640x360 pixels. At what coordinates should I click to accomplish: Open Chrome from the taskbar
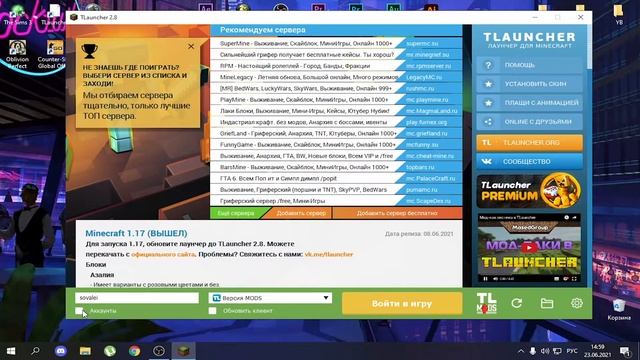click(x=134, y=351)
